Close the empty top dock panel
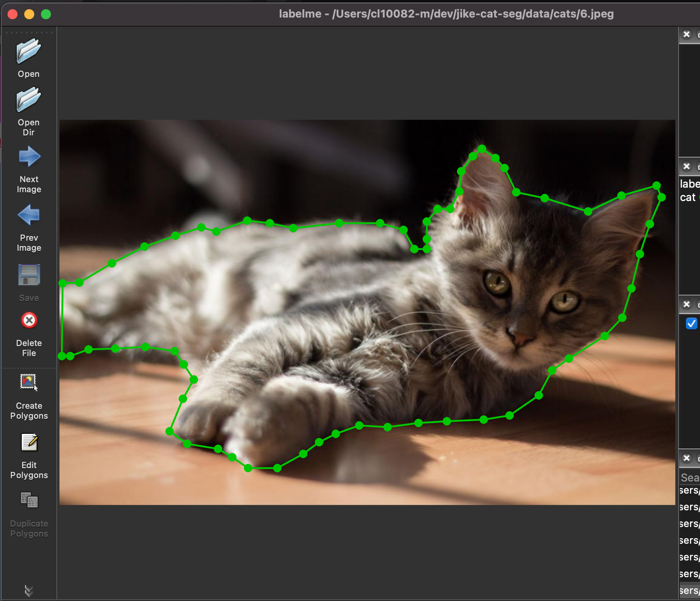The image size is (700, 601). [x=686, y=34]
